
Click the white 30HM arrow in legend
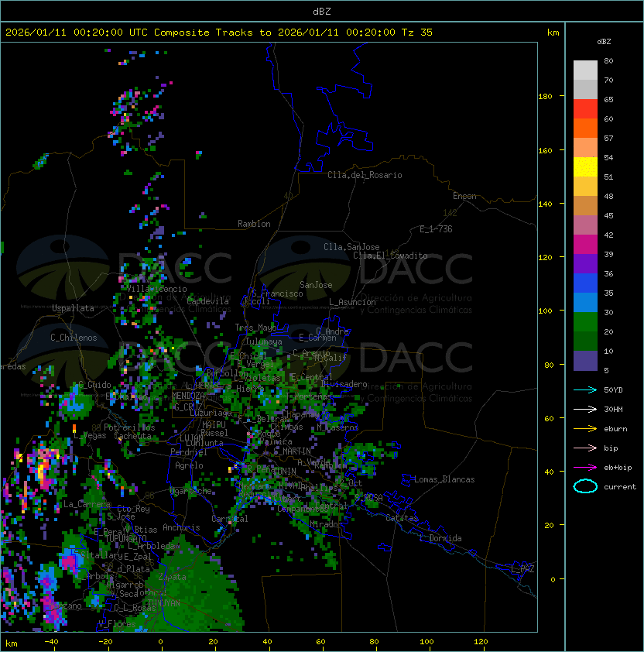coord(585,409)
